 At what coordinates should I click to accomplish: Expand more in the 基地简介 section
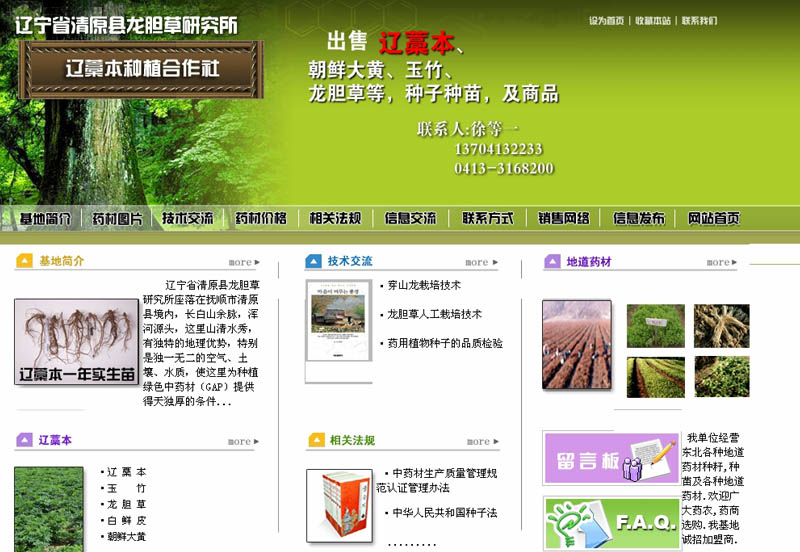(243, 263)
